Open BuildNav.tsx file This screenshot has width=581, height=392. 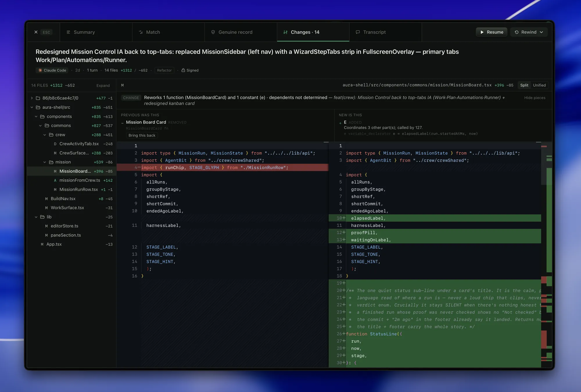pyautogui.click(x=71, y=199)
